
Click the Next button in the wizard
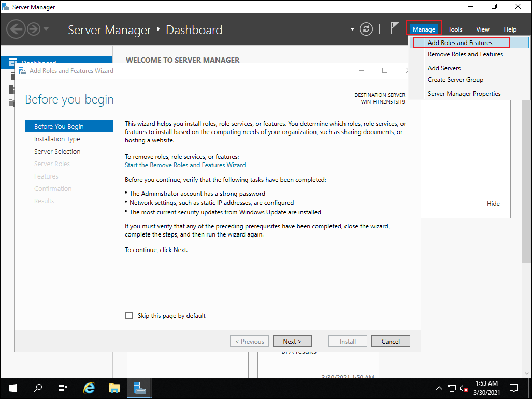292,341
